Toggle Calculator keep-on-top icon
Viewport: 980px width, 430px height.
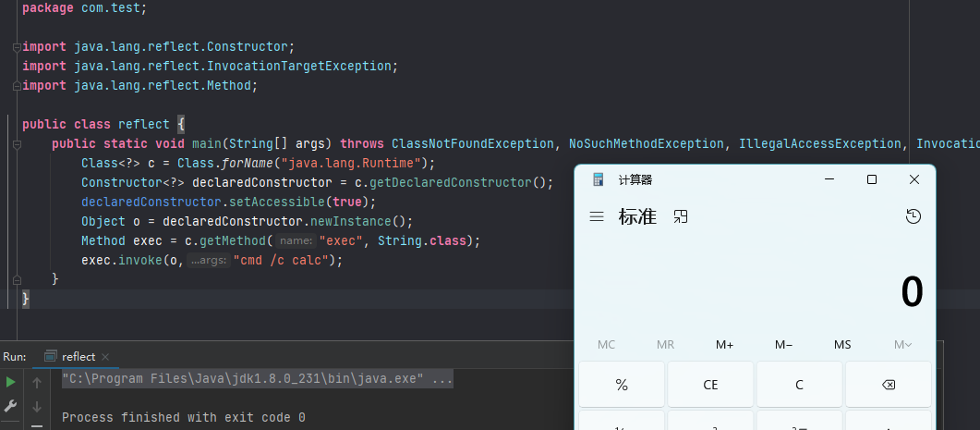point(681,216)
